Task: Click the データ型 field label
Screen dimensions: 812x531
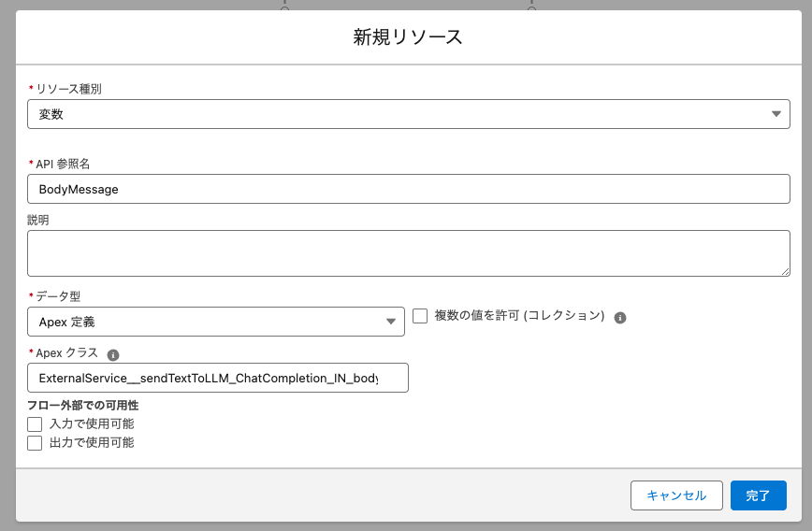Action: coord(58,296)
